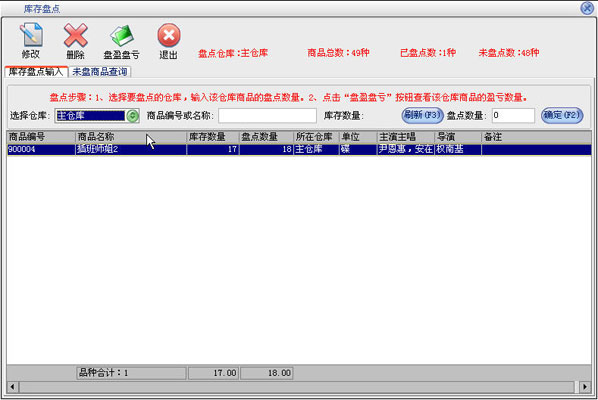Click the horizontal scrollbar right arrow

[x=585, y=387]
